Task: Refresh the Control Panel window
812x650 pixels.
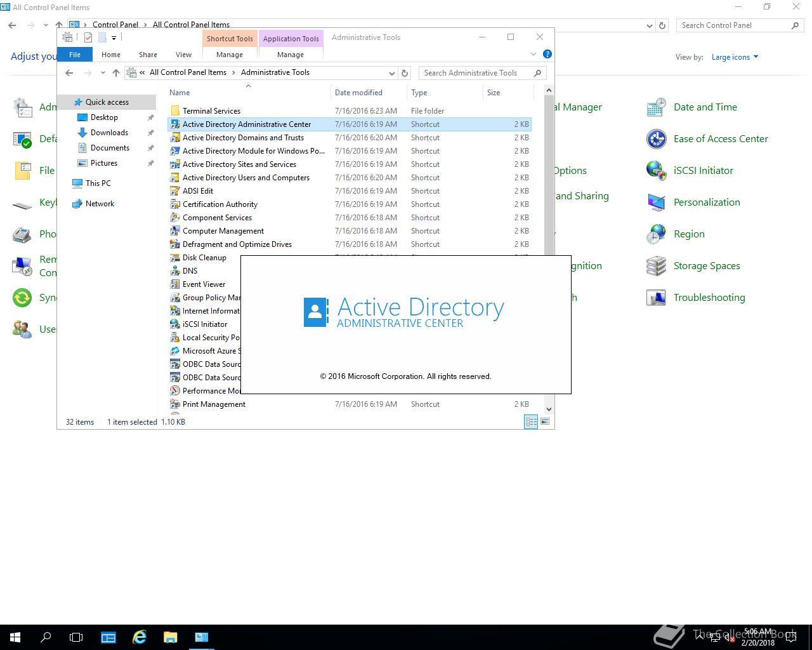Action: (x=662, y=25)
